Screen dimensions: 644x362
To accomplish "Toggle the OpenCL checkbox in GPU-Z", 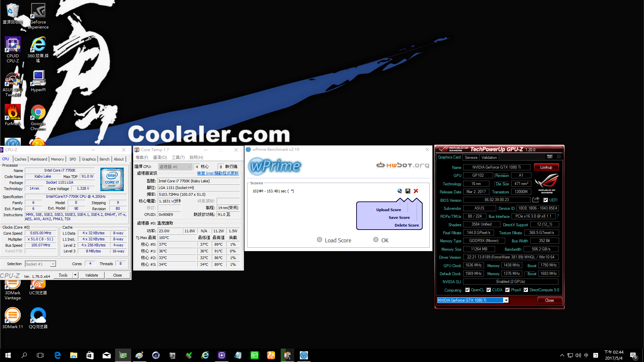I will (467, 290).
